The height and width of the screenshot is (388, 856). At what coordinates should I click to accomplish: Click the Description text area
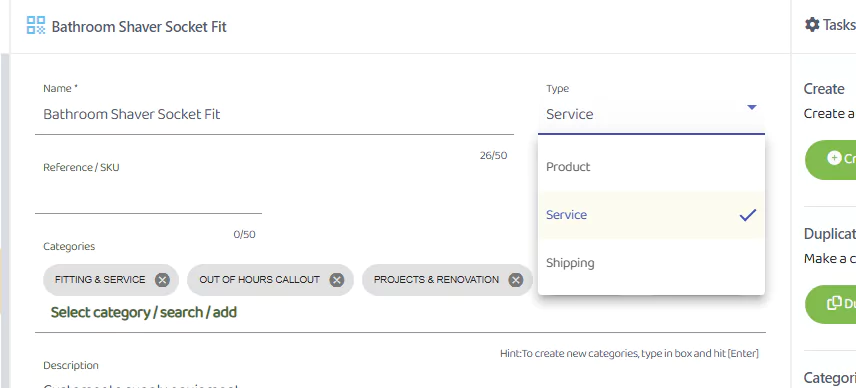pyautogui.click(x=400, y=382)
